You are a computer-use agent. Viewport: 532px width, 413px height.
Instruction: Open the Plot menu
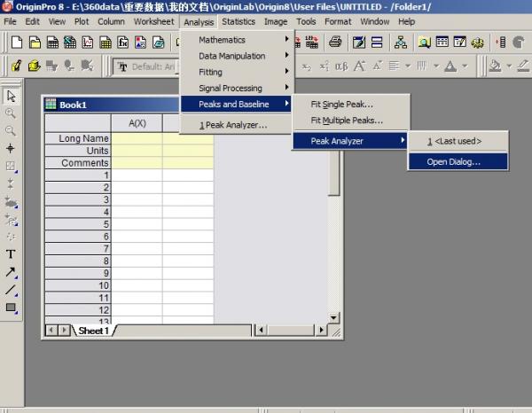tap(82, 21)
